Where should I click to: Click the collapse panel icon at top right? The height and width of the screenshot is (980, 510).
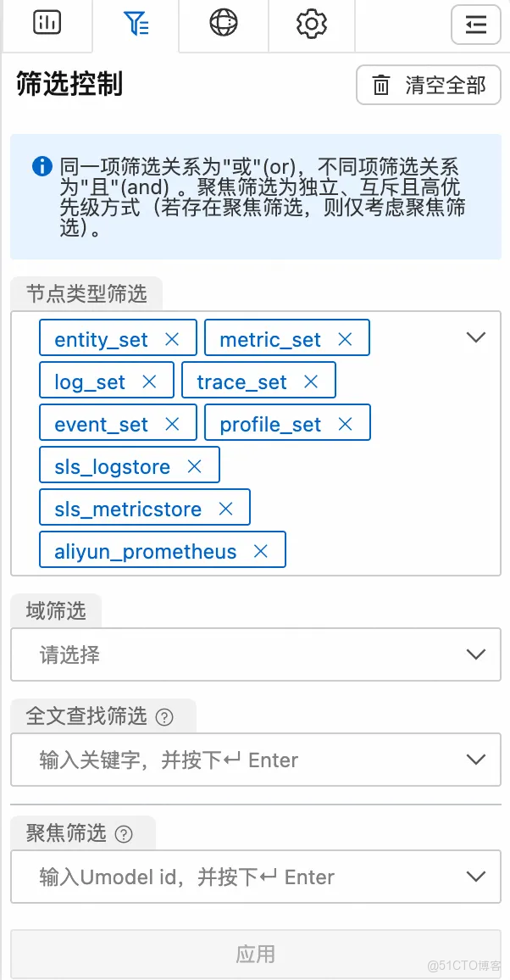tap(475, 25)
